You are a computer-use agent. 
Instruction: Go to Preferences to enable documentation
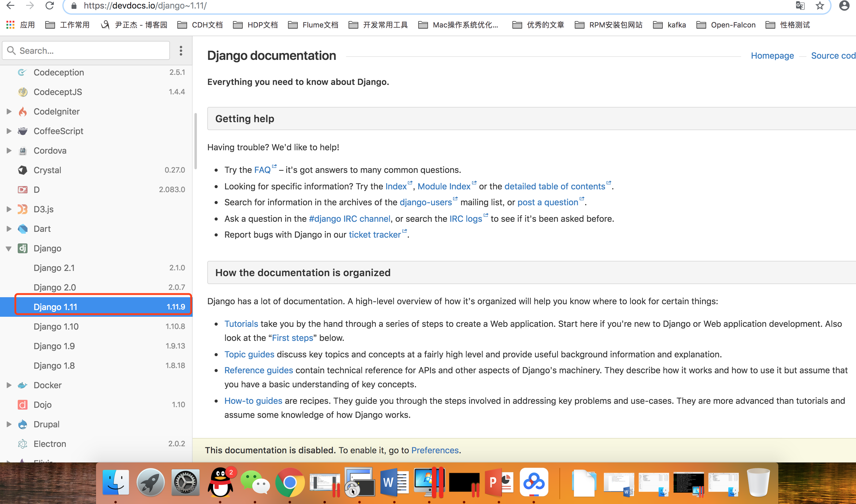(435, 450)
